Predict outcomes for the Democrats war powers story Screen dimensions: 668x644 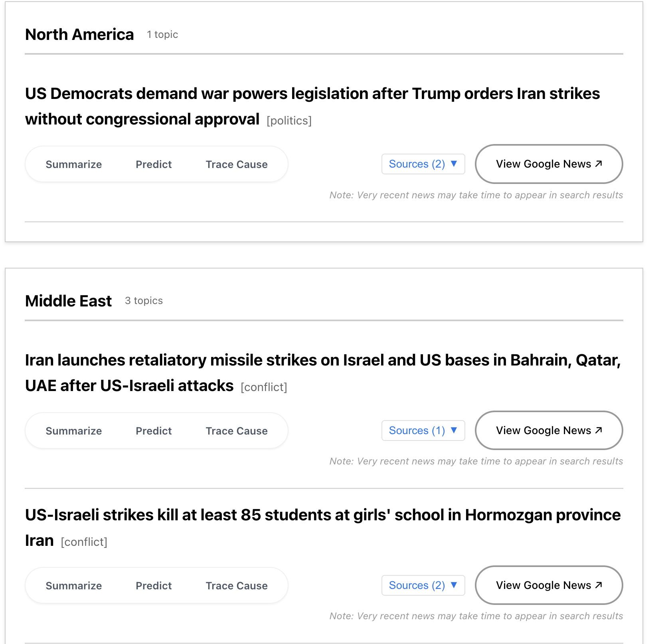[x=154, y=164]
